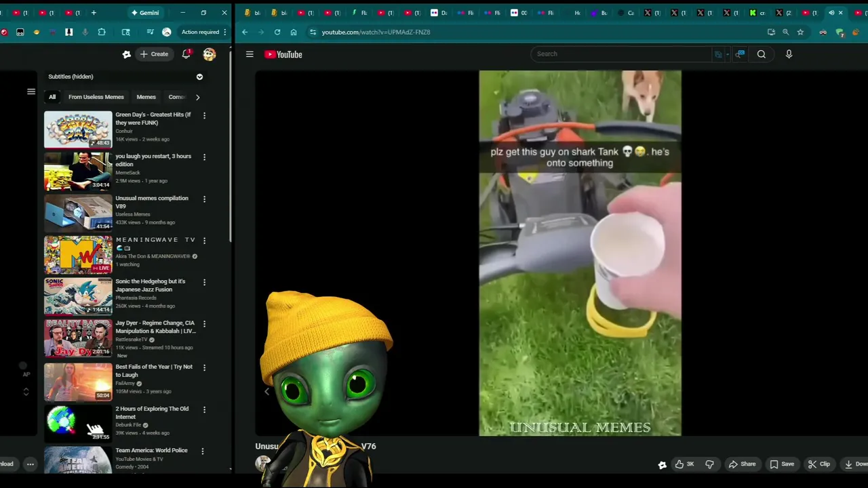868x488 pixels.
Task: Open 'you laugh you restart, 3 hours edition'
Action: click(x=153, y=160)
